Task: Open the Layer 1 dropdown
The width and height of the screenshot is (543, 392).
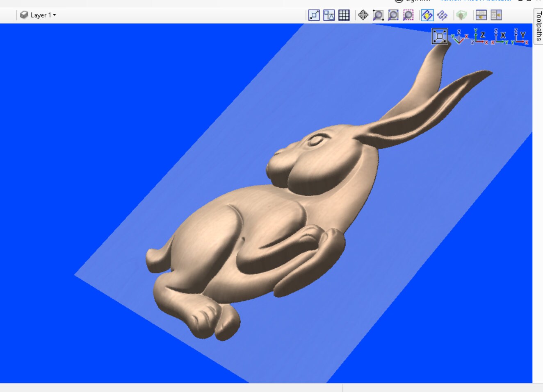Action: (40, 15)
